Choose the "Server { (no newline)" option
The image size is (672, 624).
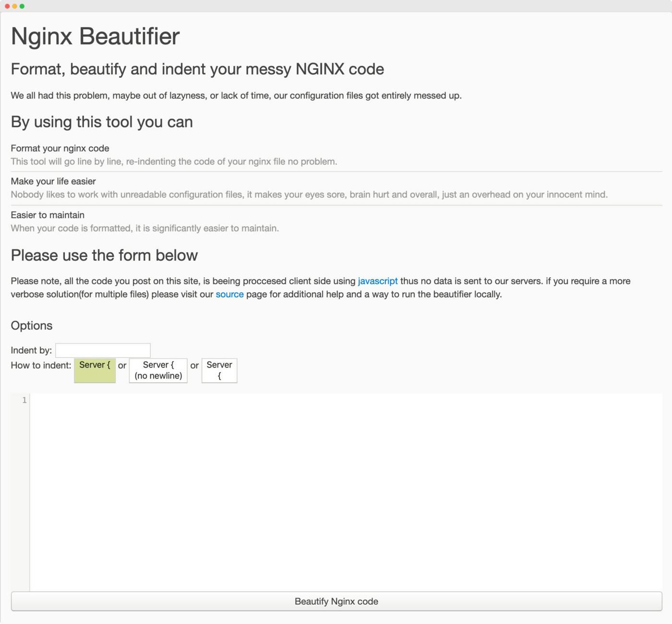click(158, 370)
